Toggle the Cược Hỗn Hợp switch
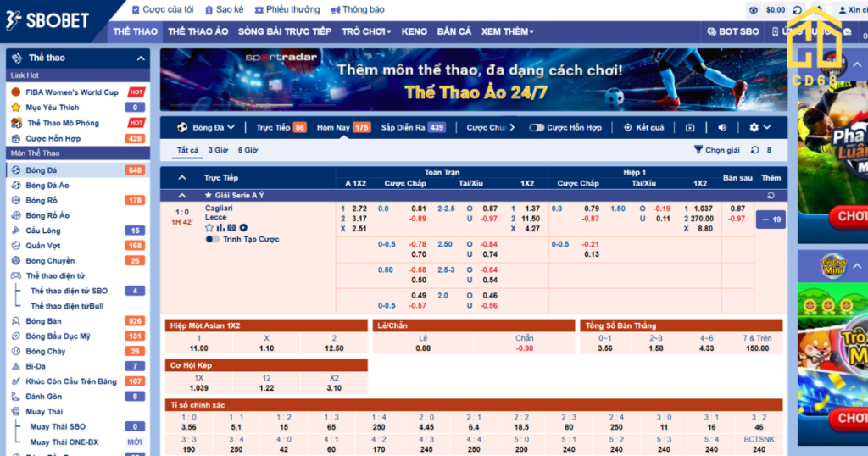Screen dimensions: 868x456 pos(536,127)
